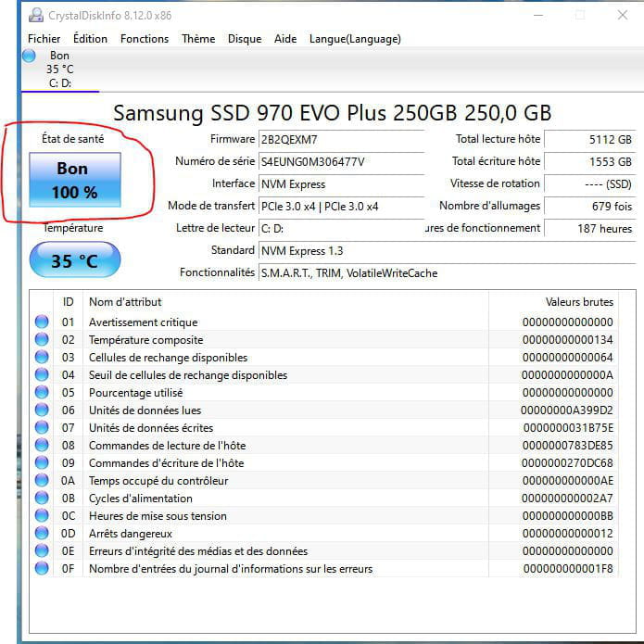Image resolution: width=644 pixels, height=644 pixels.
Task: Click status orb for Pourcentage utilisé row
Action: pos(42,392)
